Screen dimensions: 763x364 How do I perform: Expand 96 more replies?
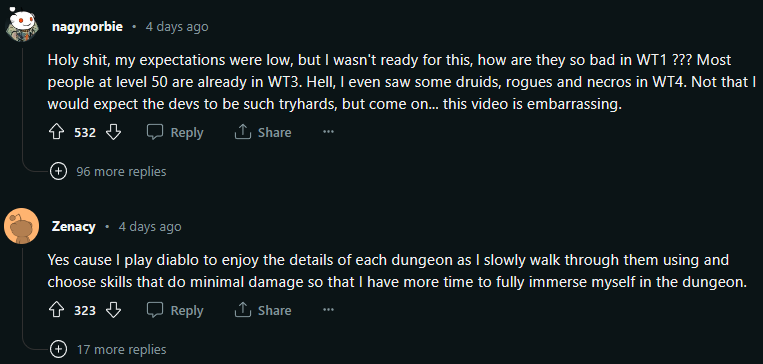coord(109,171)
